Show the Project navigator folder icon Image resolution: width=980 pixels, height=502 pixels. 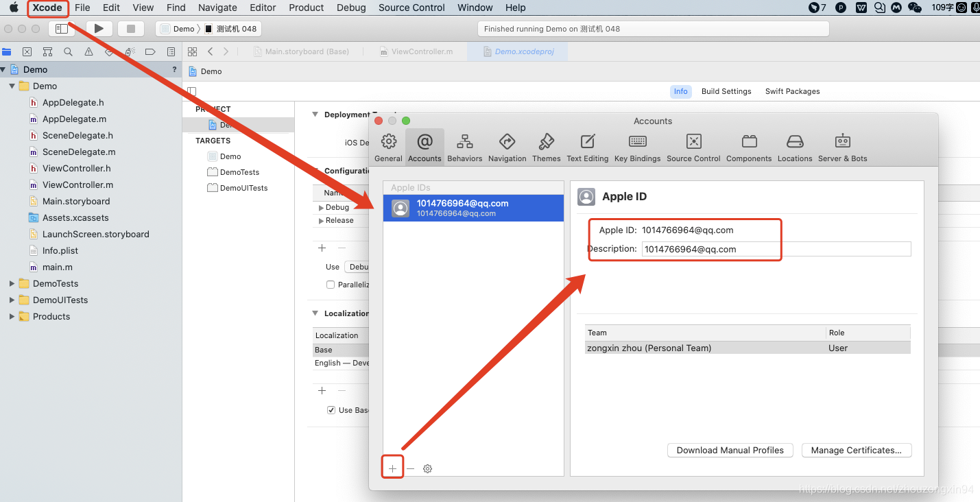click(7, 51)
